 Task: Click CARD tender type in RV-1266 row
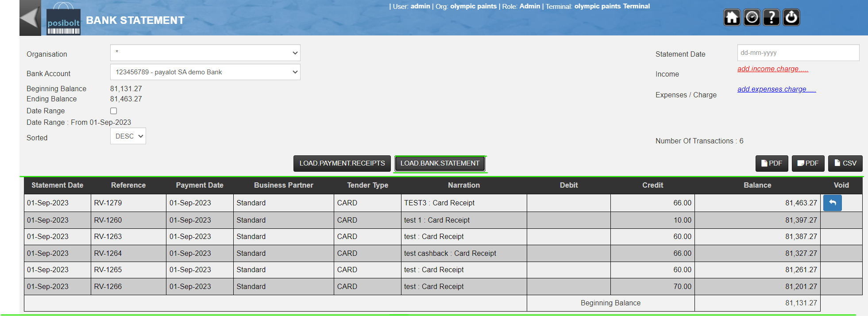click(347, 287)
